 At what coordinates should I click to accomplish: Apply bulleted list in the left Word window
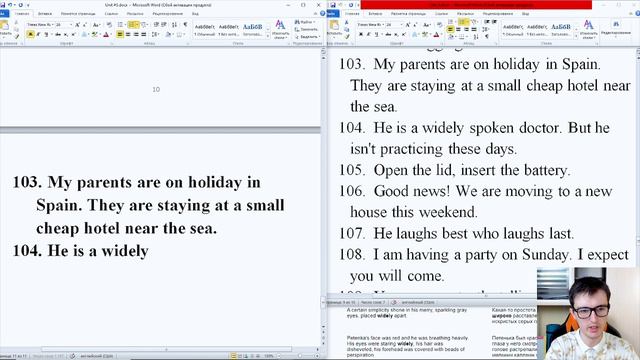120,25
